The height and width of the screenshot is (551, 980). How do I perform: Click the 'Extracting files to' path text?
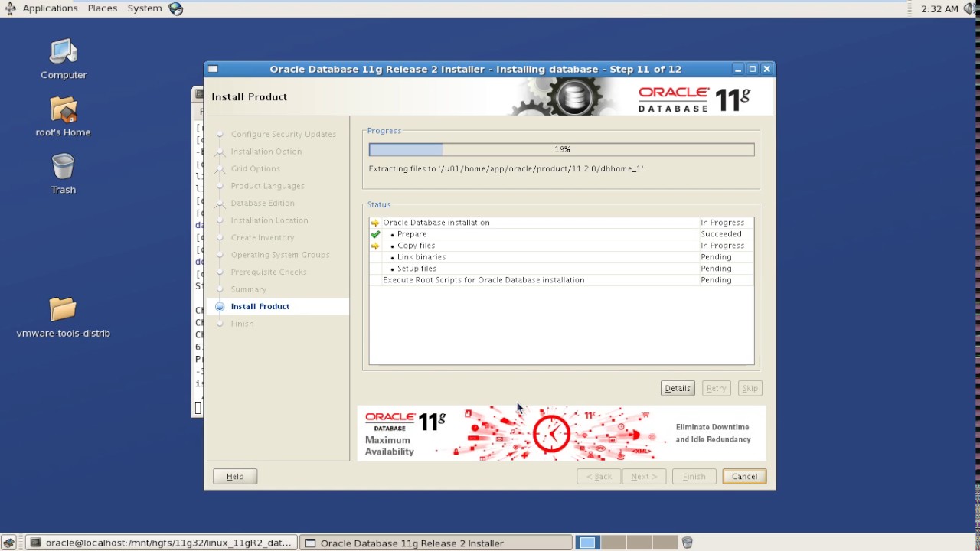click(507, 168)
